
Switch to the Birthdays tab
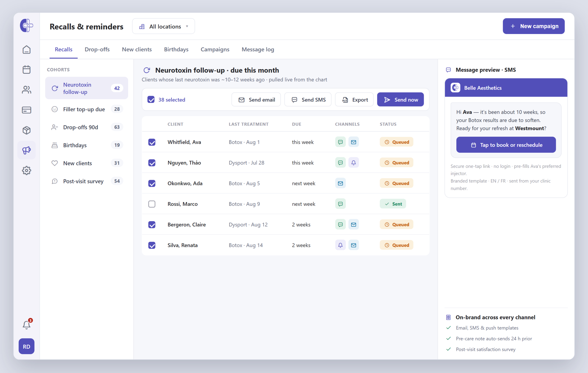coord(176,49)
